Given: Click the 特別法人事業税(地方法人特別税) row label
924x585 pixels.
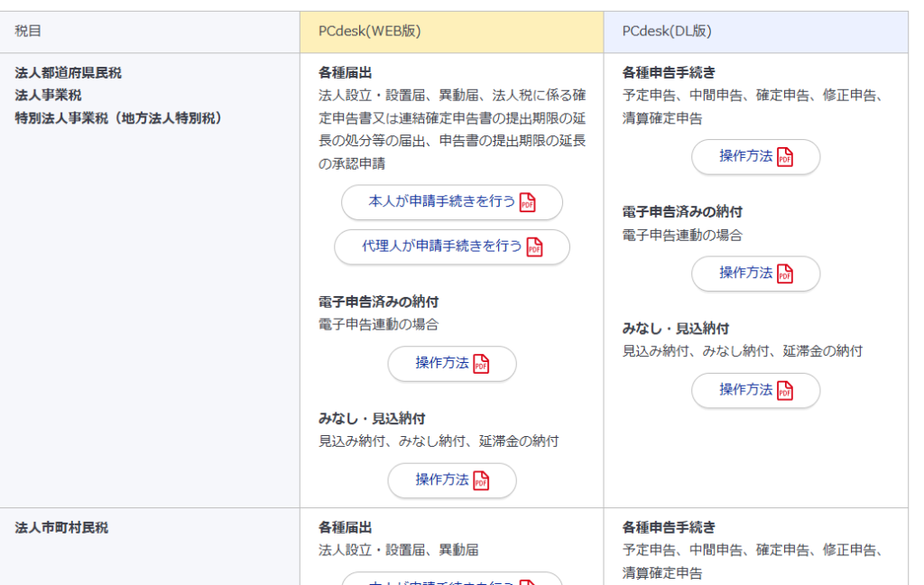Looking at the screenshot, I should click(x=118, y=118).
